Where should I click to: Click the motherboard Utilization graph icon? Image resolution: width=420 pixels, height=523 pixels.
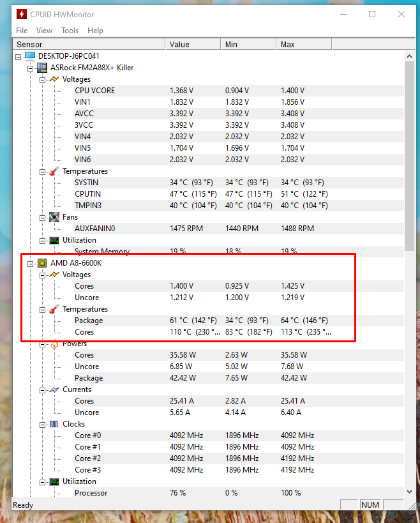(54, 241)
